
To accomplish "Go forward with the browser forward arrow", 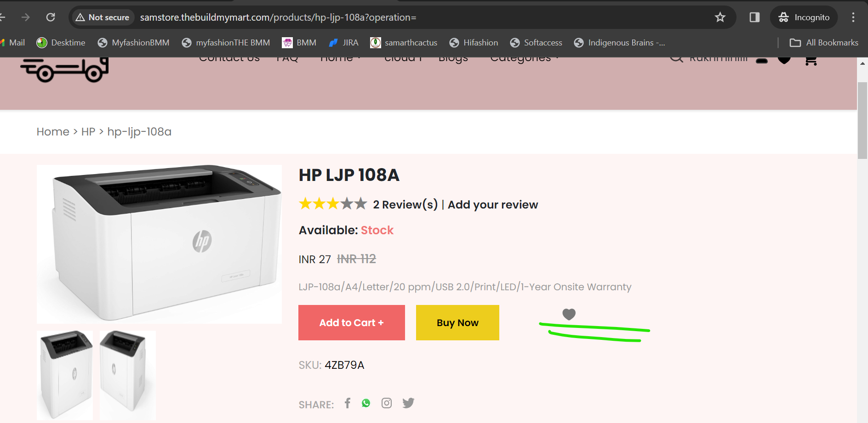I will click(26, 17).
